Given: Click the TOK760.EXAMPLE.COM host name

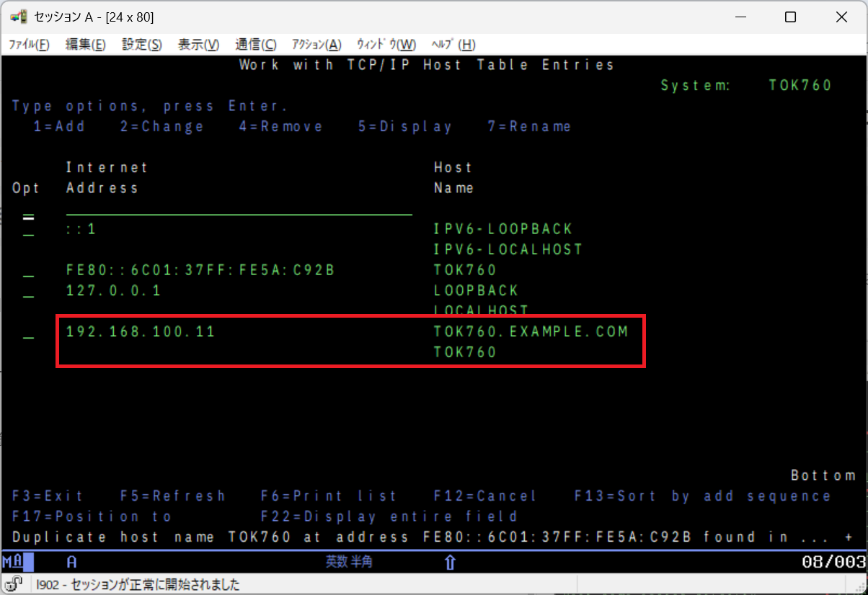Looking at the screenshot, I should pyautogui.click(x=531, y=332).
